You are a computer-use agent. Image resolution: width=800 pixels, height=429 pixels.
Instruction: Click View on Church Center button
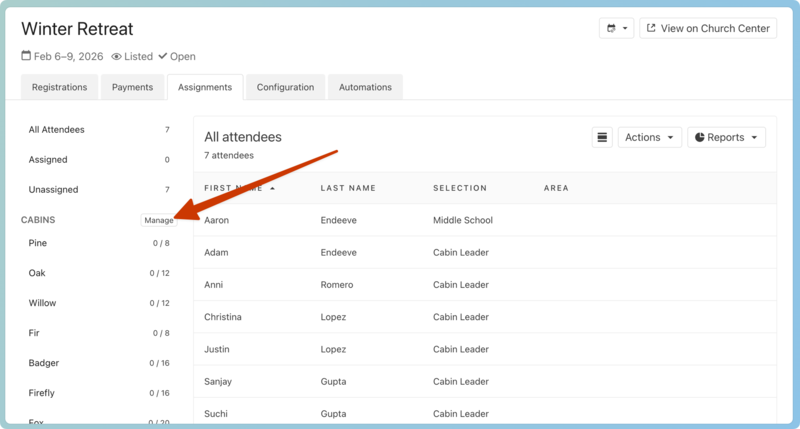[708, 28]
